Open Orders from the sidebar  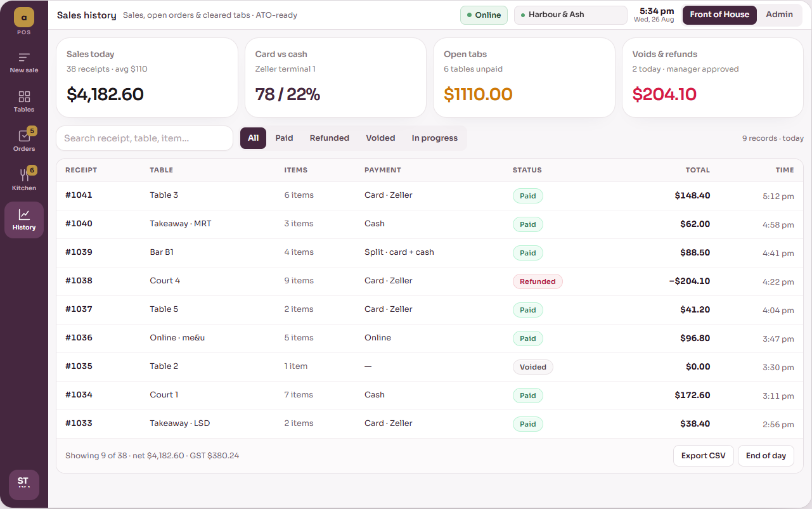pyautogui.click(x=24, y=141)
